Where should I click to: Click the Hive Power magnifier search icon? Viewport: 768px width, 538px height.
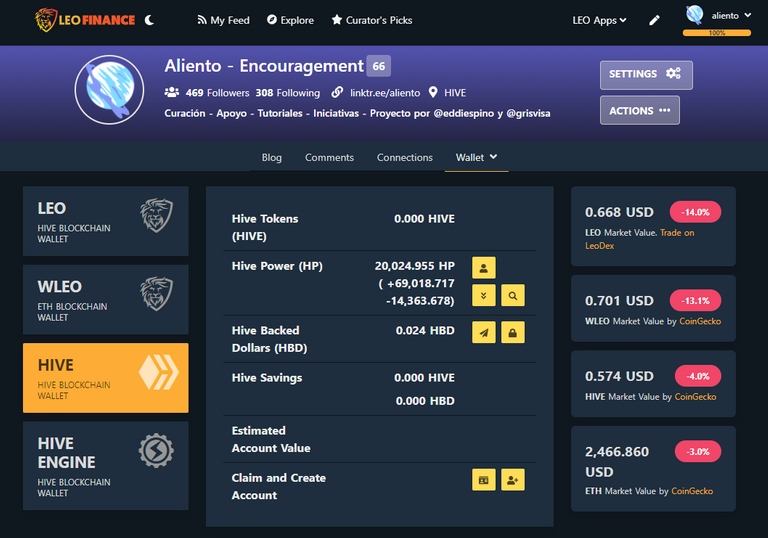pyautogui.click(x=513, y=295)
